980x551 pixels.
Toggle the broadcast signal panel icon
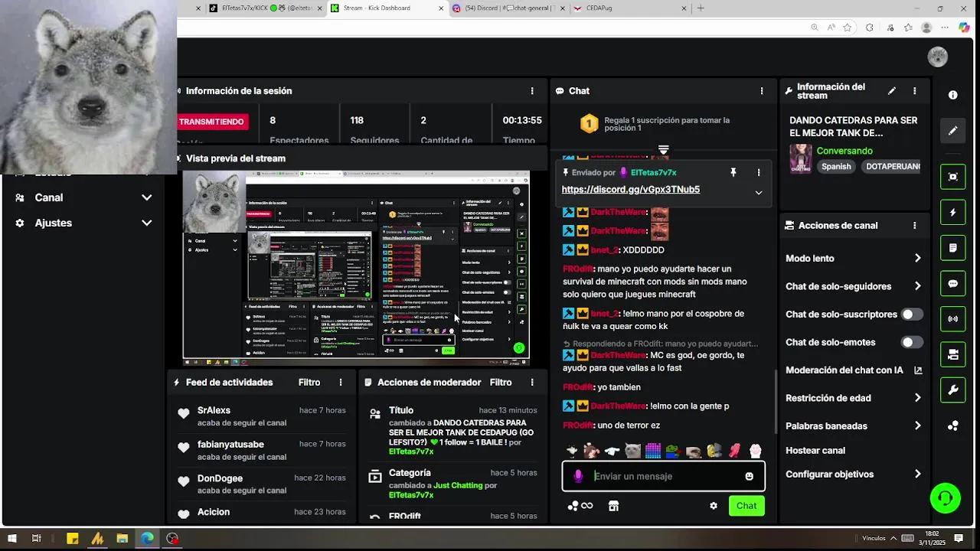(952, 318)
